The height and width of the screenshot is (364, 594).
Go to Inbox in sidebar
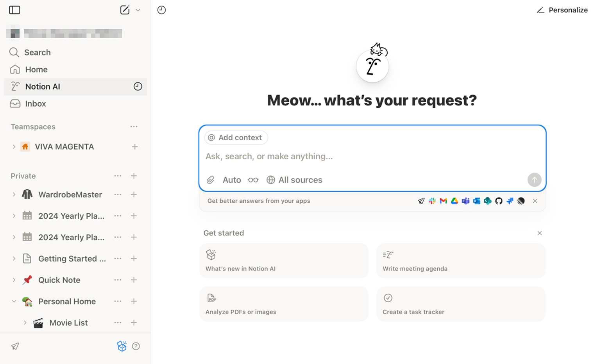[x=35, y=103]
